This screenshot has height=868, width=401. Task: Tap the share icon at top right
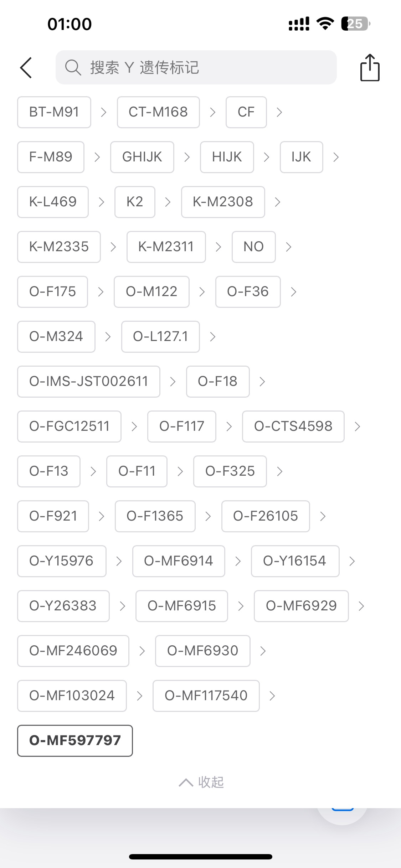[x=370, y=68]
